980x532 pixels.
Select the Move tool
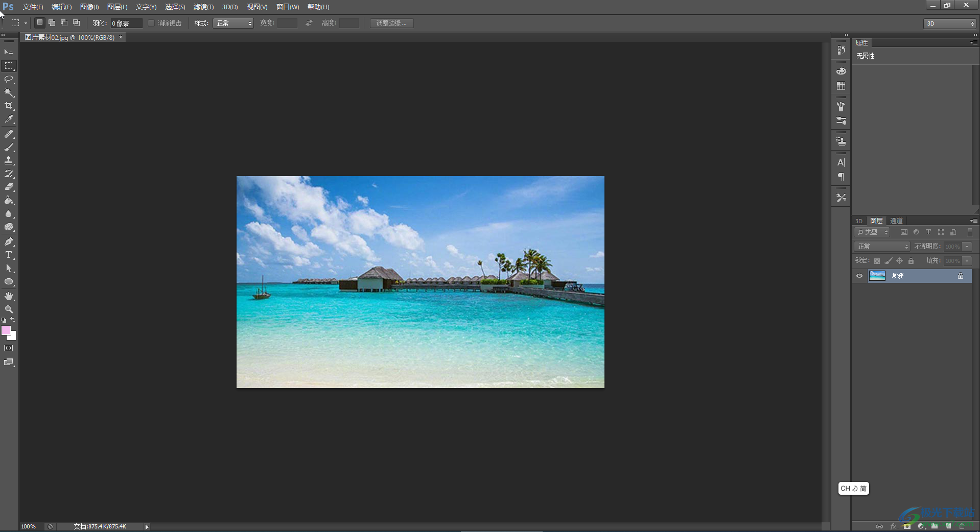9,53
